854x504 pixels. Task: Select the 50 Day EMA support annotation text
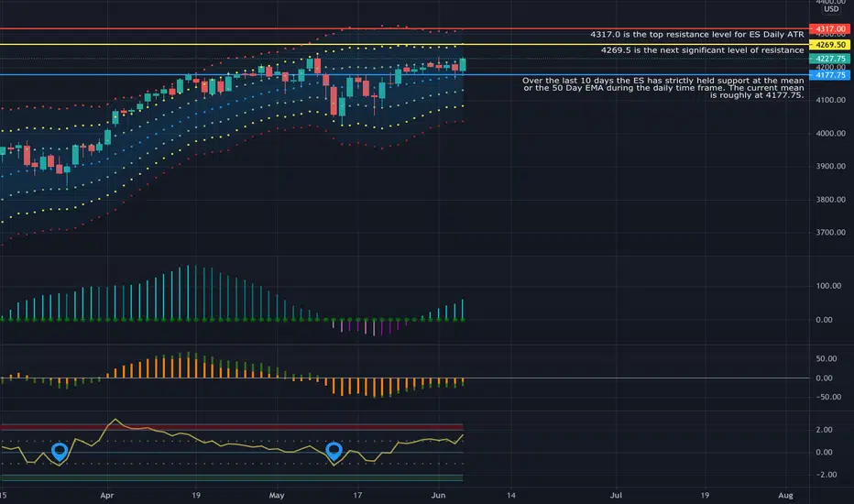pos(662,88)
